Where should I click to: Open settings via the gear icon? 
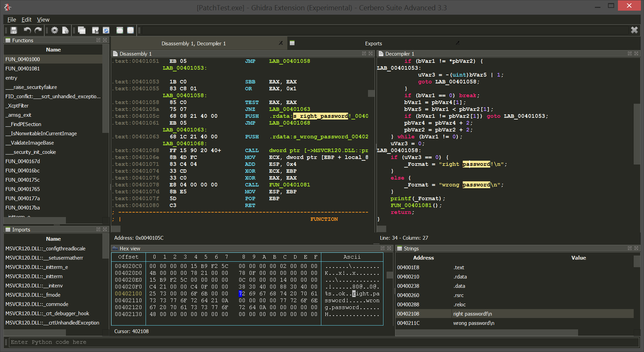[54, 31]
